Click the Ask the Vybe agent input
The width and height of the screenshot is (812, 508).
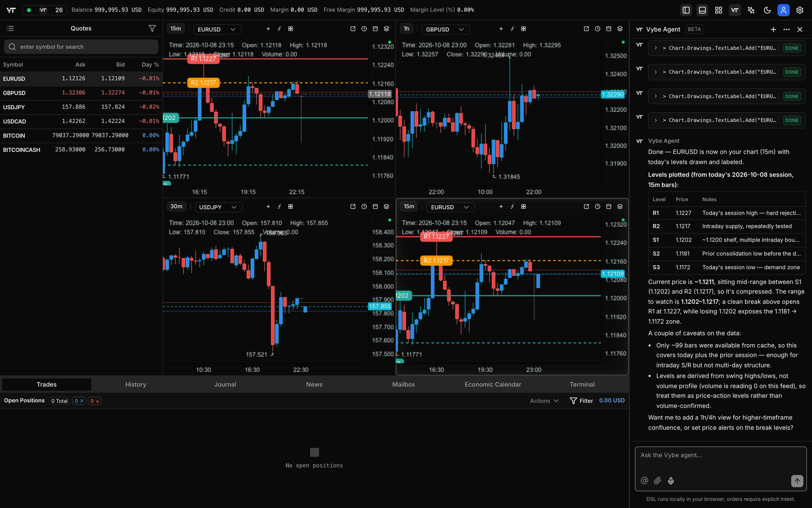(x=721, y=456)
